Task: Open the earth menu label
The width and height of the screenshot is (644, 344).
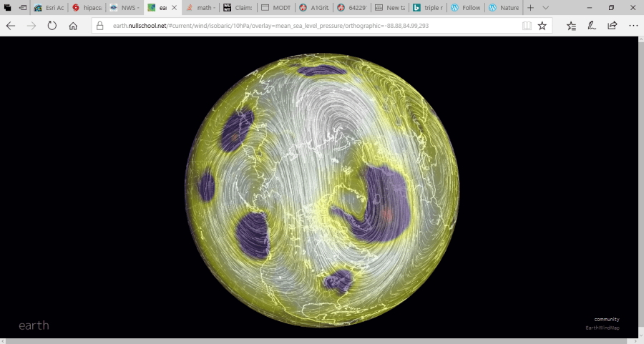Action: [x=34, y=325]
